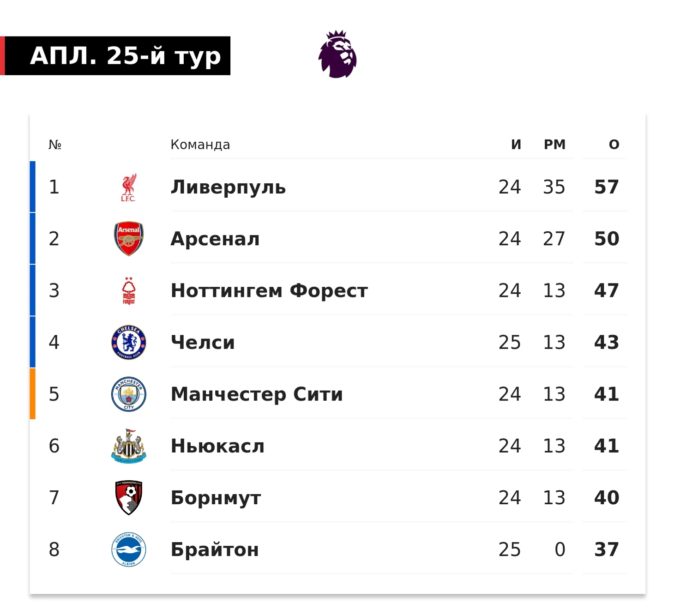Image resolution: width=674 pixels, height=616 pixels.
Task: Open the Manchester City crest
Action: click(x=129, y=394)
